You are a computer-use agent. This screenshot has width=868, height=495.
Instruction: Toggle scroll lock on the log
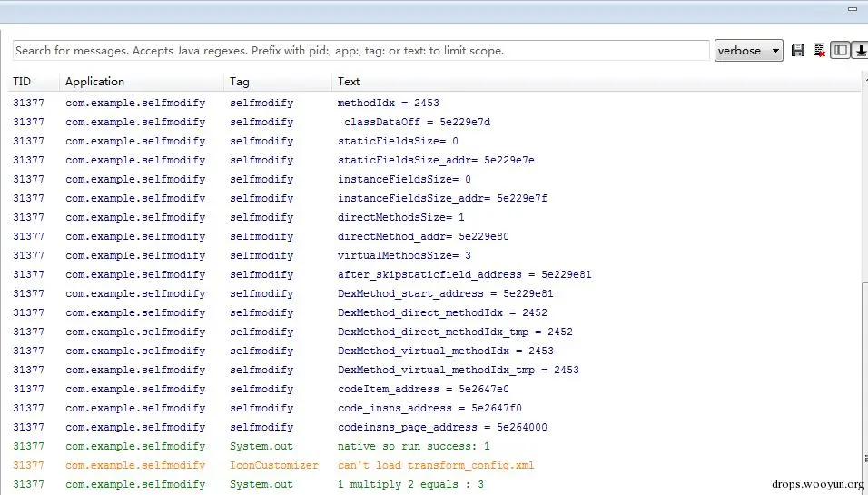pyautogui.click(x=860, y=50)
